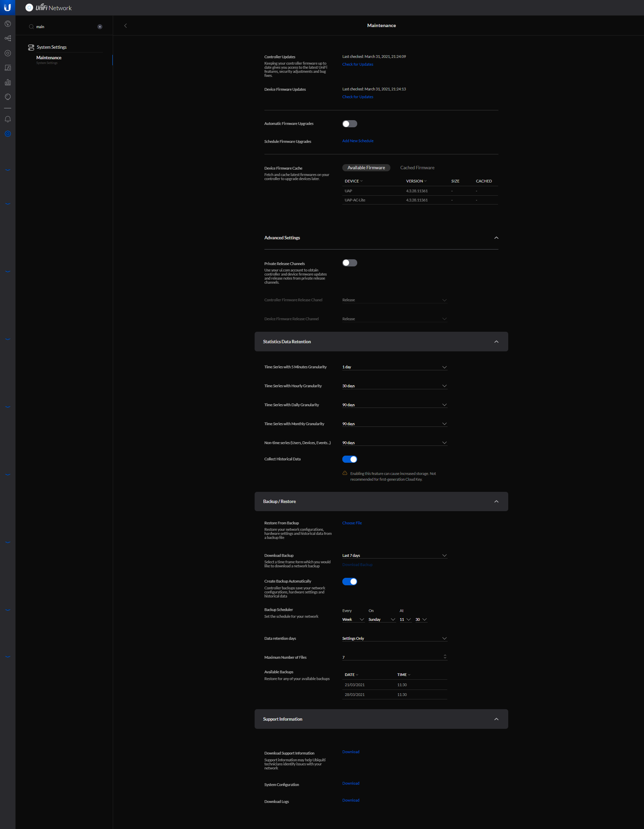
Task: Open the Topology tree icon in sidebar
Action: 7,38
